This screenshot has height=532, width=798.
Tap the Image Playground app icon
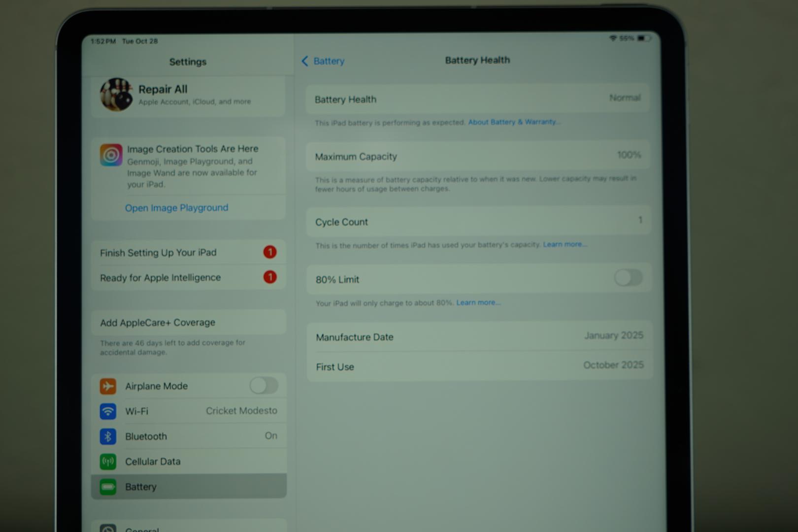click(x=111, y=155)
